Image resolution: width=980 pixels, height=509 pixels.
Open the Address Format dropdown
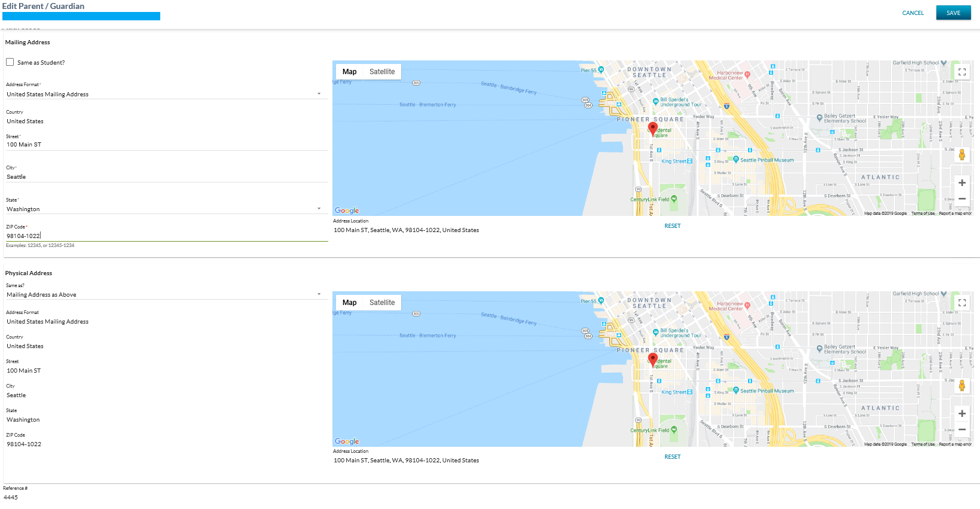166,94
